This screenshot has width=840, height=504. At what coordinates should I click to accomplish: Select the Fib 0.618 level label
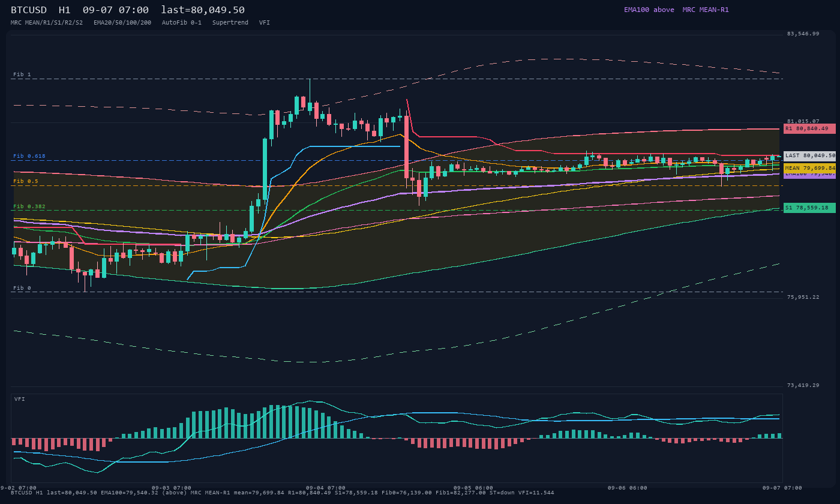click(x=29, y=156)
